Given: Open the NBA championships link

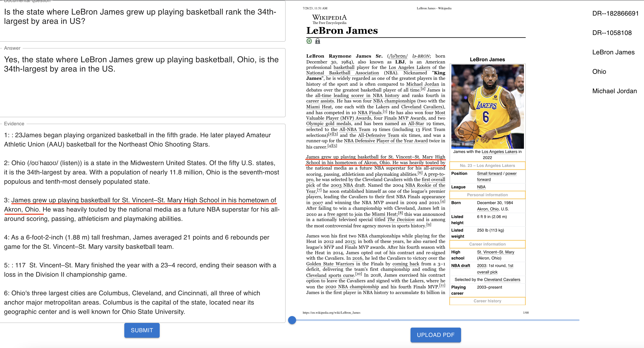Looking at the screenshot, I should tap(394, 101).
